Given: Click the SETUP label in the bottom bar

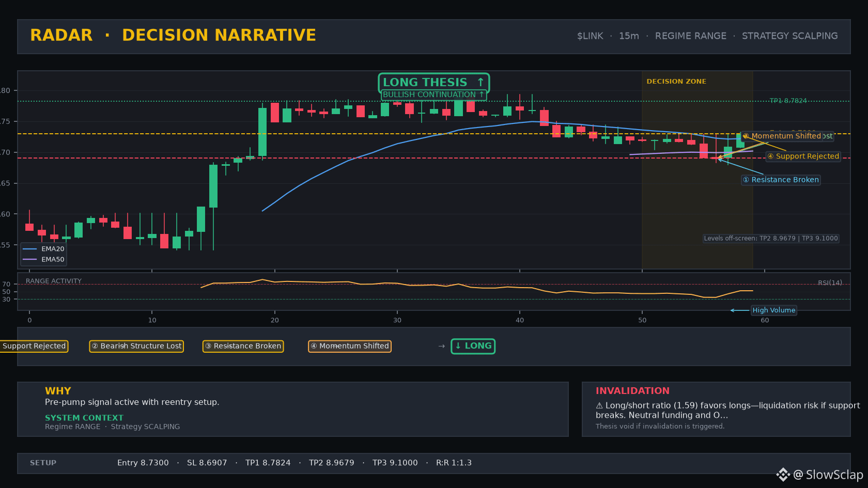Looking at the screenshot, I should [43, 463].
